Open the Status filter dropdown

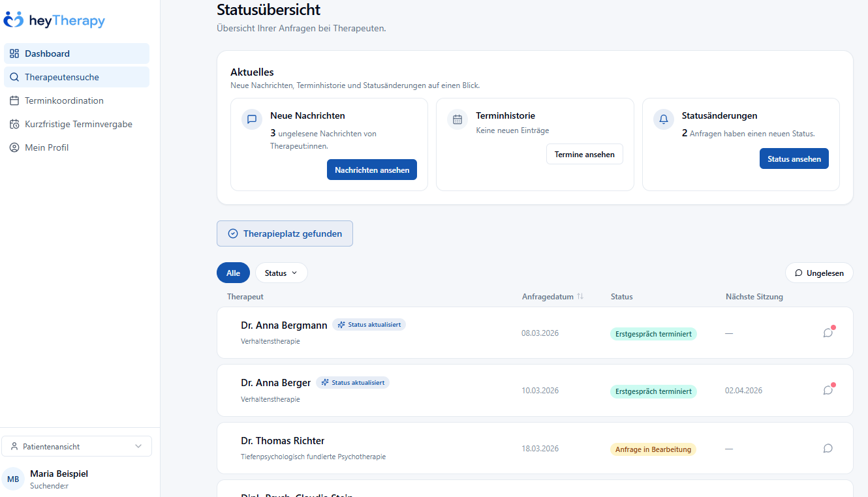coord(281,273)
